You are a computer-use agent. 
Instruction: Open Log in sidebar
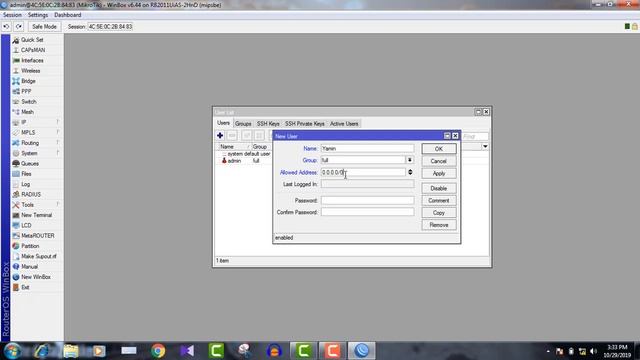25,184
